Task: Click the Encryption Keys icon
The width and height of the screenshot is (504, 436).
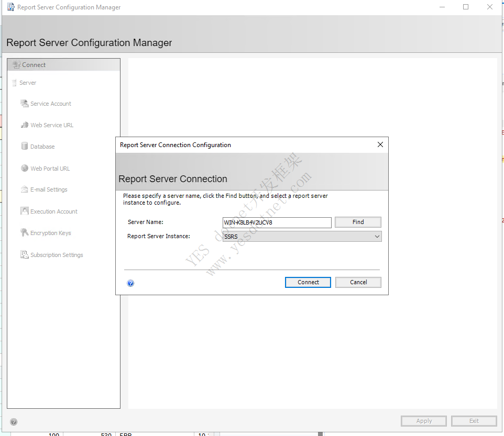Action: click(x=25, y=233)
